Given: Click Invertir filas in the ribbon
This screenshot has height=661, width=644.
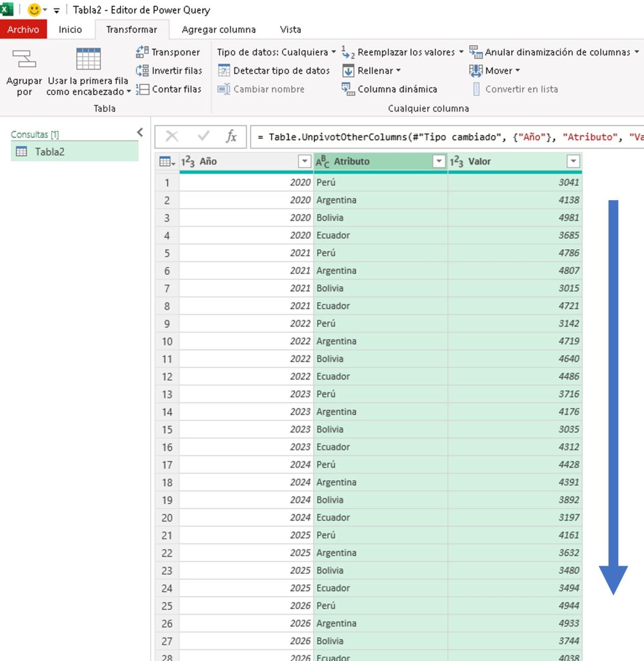Looking at the screenshot, I should (169, 70).
